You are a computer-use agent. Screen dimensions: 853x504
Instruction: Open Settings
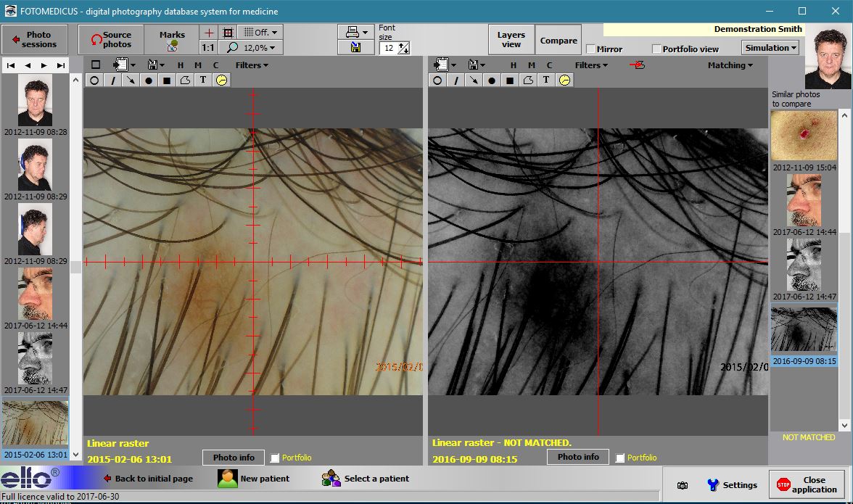click(733, 485)
